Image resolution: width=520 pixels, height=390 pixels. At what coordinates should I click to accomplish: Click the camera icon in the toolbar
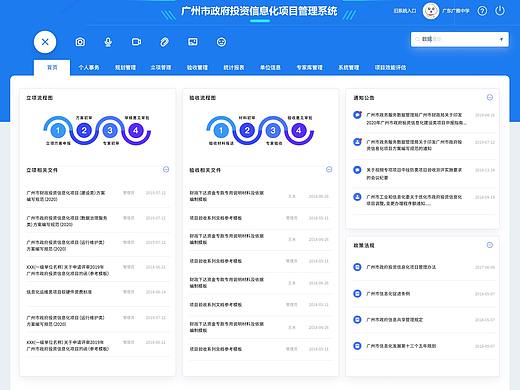[x=80, y=42]
